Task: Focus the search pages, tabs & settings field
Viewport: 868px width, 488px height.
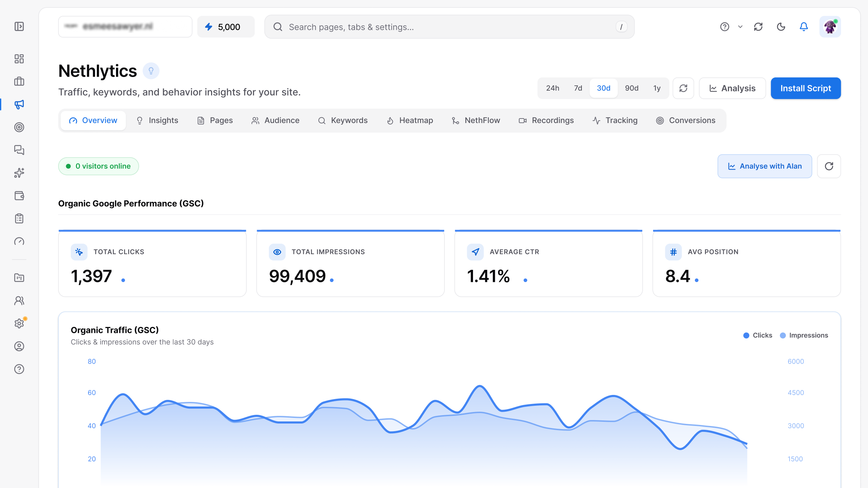Action: pos(449,27)
